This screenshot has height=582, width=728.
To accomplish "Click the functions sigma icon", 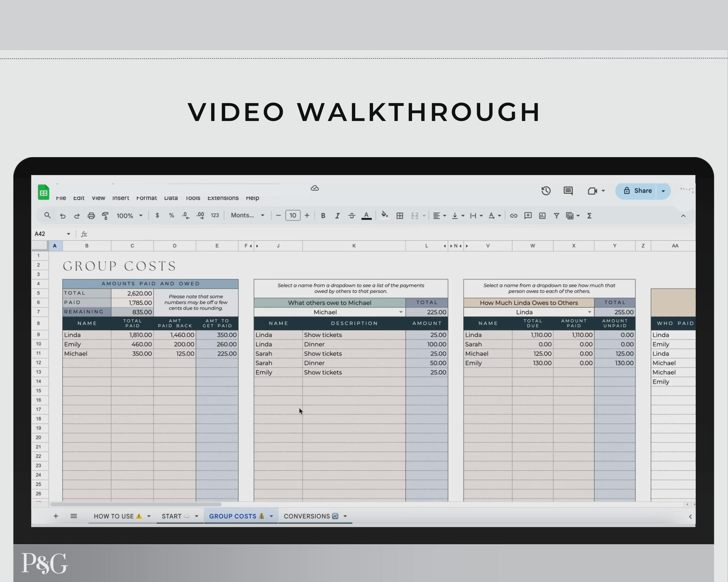I will (589, 216).
